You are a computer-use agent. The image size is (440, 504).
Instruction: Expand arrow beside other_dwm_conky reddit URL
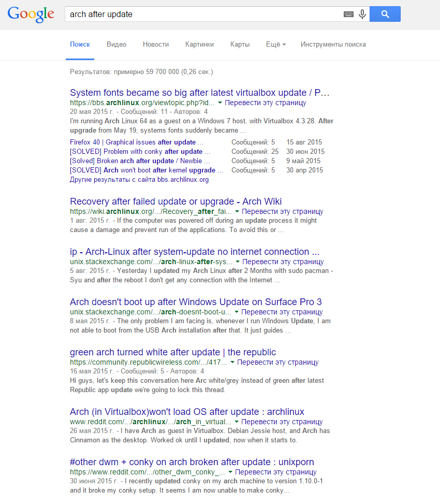pos(230,472)
